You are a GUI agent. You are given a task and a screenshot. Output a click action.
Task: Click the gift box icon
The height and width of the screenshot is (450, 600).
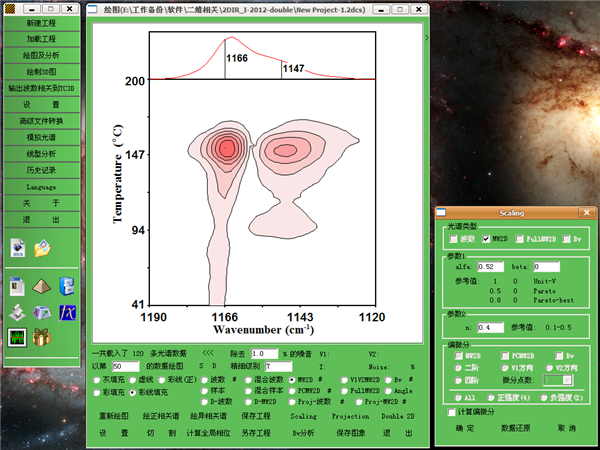coord(41,338)
